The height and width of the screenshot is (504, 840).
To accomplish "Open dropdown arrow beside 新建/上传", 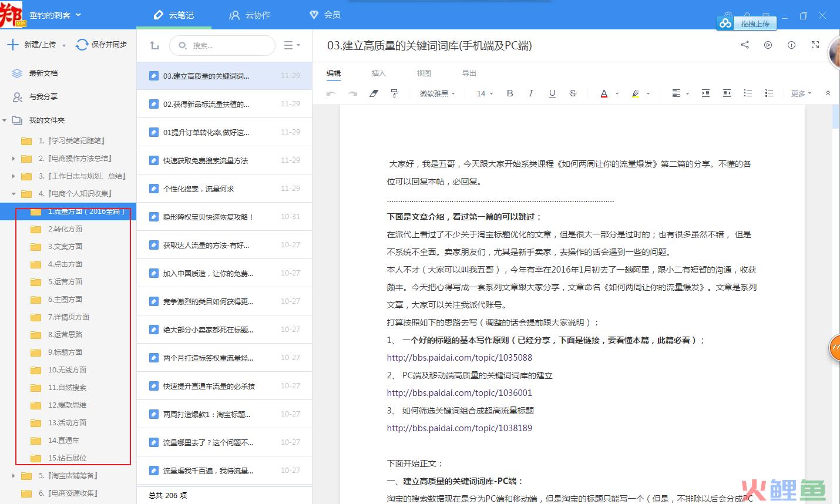I will [x=63, y=45].
